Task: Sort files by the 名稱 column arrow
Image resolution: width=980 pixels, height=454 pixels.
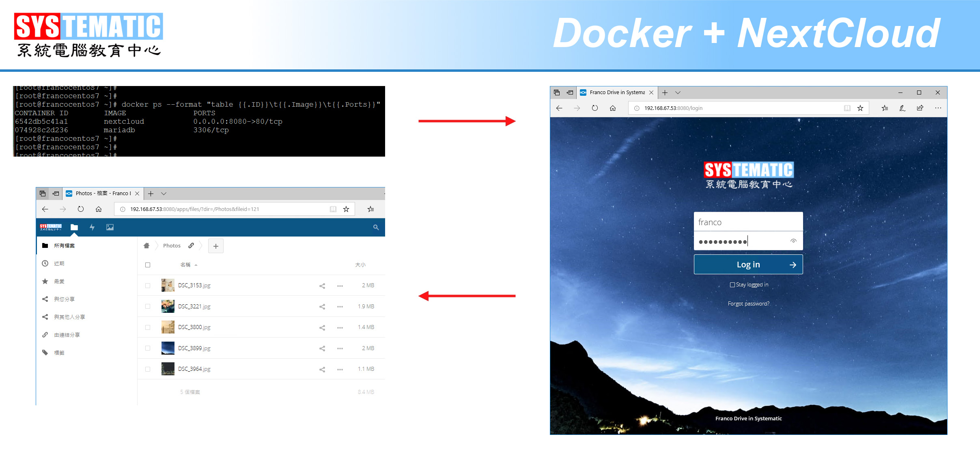Action: (x=196, y=265)
